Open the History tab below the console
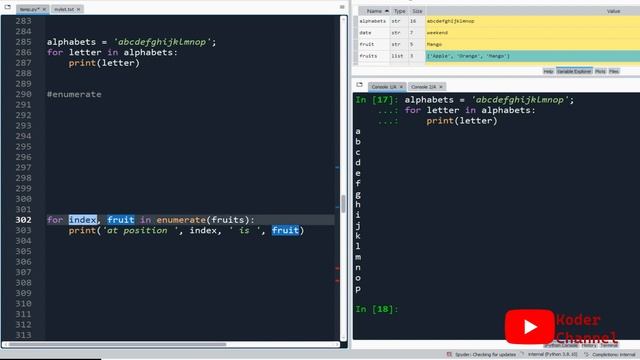640x360 pixels. point(589,345)
